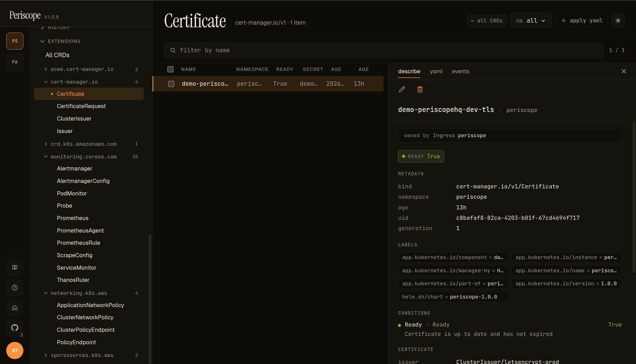Open the All CRDs sidebar link

tap(57, 55)
